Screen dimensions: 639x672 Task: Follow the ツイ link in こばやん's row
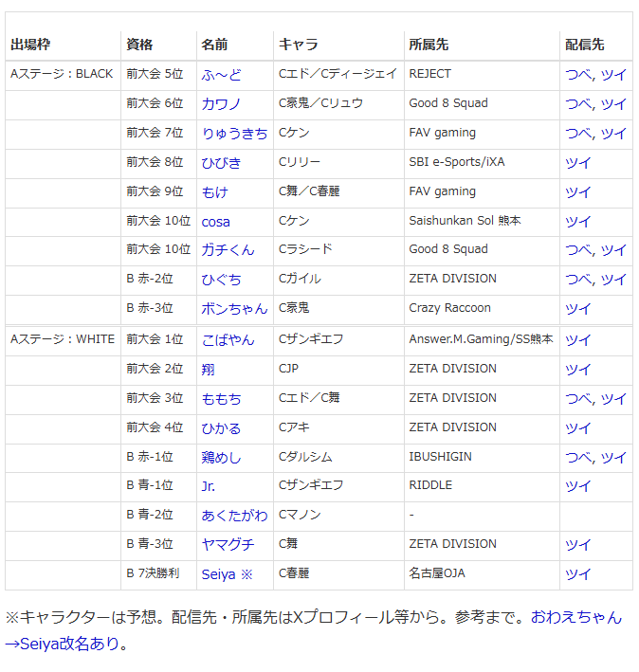click(577, 340)
